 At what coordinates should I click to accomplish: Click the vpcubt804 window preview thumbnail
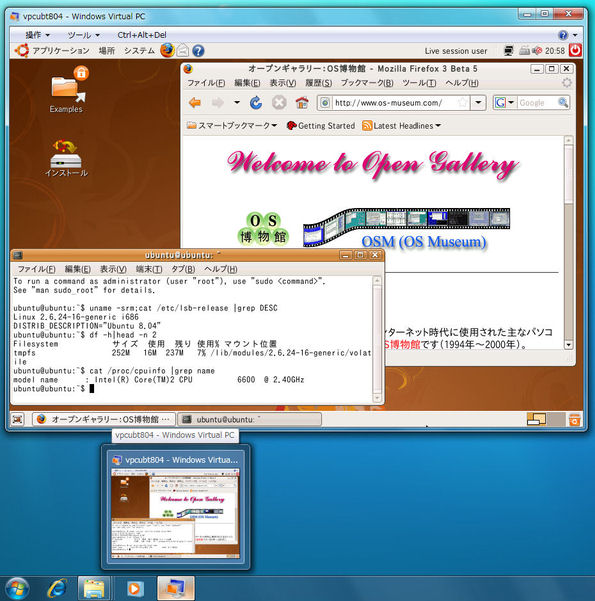[175, 513]
